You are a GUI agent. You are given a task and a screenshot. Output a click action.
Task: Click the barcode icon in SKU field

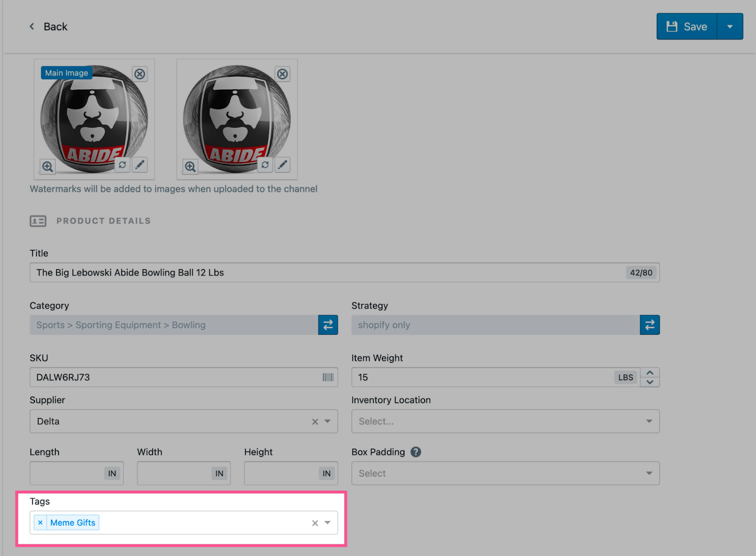pyautogui.click(x=328, y=377)
